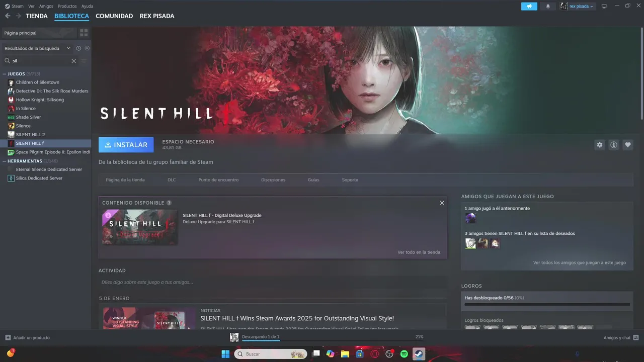Image resolution: width=644 pixels, height=362 pixels.
Task: Open the Amigos y chat icon
Action: 636,337
